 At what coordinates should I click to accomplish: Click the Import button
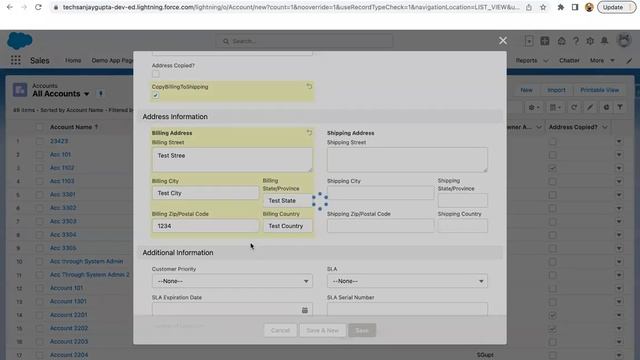(x=556, y=90)
